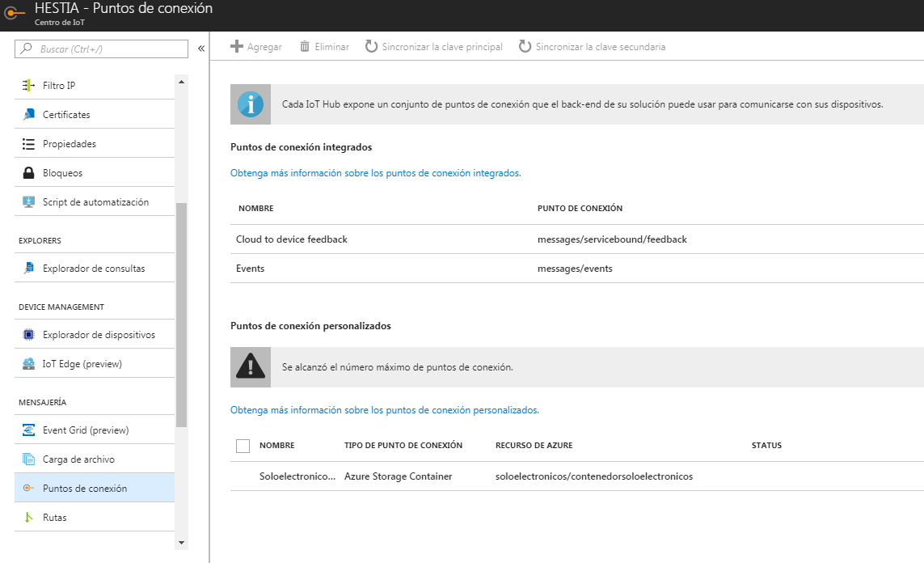
Task: Select Carga de archivo in the menu
Action: (x=78, y=459)
